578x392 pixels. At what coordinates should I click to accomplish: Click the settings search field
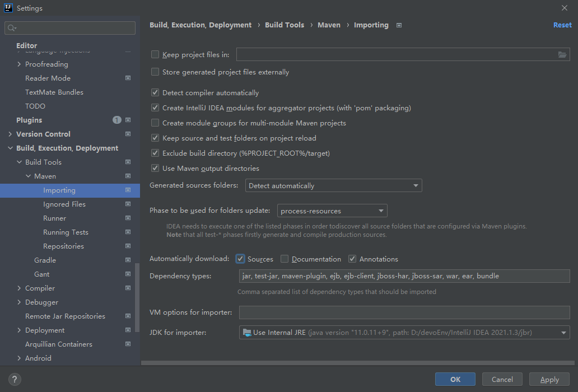[x=70, y=28]
